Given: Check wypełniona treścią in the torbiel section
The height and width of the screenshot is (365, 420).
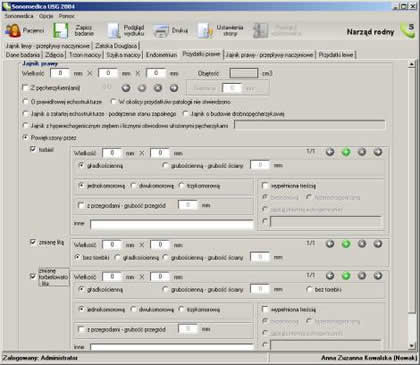Looking at the screenshot, I should pyautogui.click(x=265, y=186).
